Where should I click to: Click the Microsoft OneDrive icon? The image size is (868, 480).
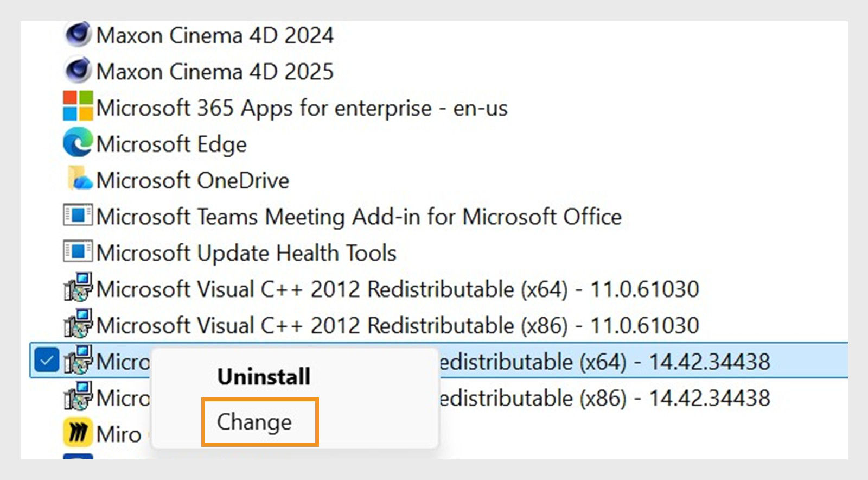tap(78, 180)
